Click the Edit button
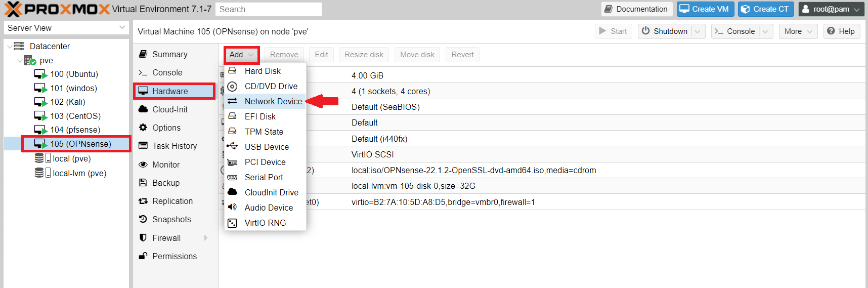 [x=321, y=55]
